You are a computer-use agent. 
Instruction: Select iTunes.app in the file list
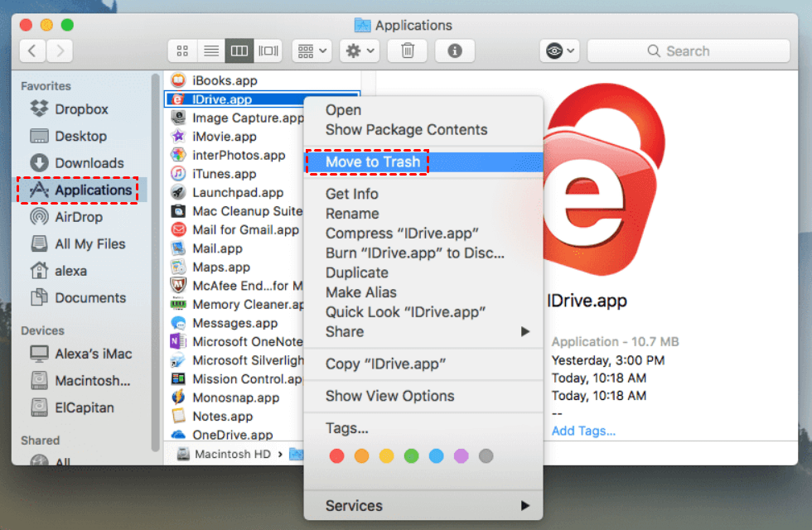(x=225, y=174)
